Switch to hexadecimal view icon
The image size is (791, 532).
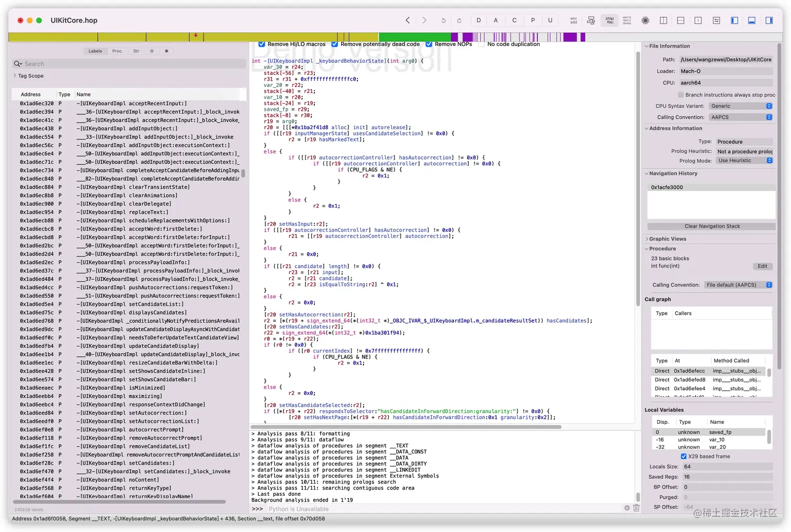pos(627,20)
